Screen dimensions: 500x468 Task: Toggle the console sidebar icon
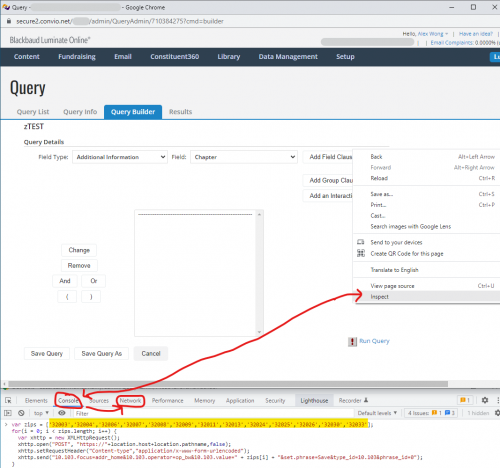(8, 413)
